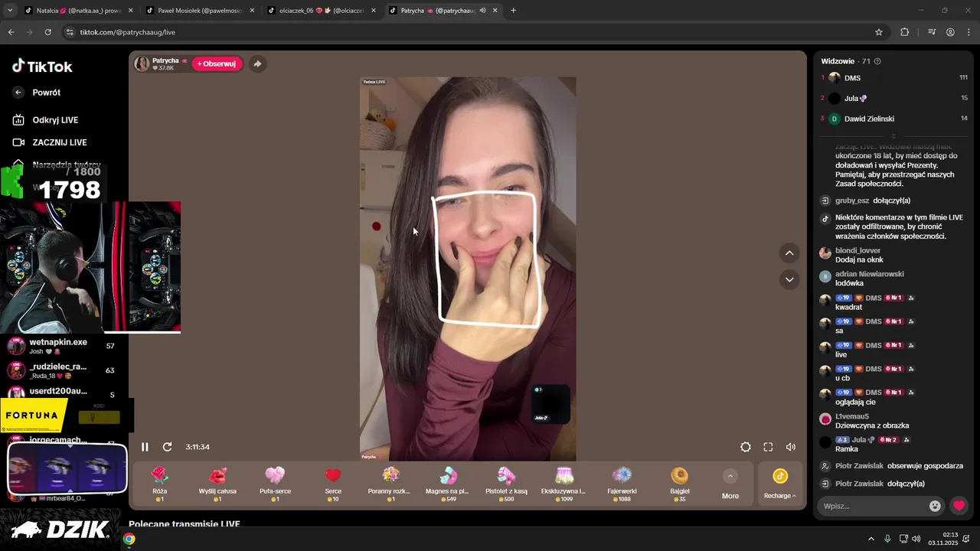Open the taskbar volume icon

916,539
